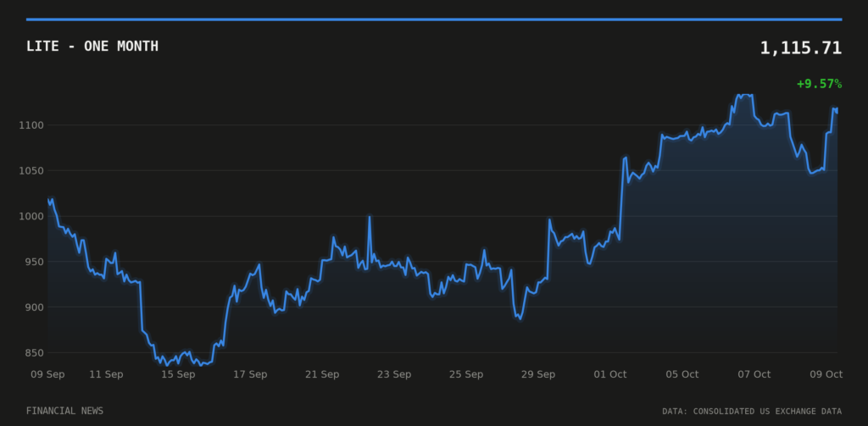Screen dimensions: 868x426
Task: Click the +9.57% change figure
Action: point(820,84)
